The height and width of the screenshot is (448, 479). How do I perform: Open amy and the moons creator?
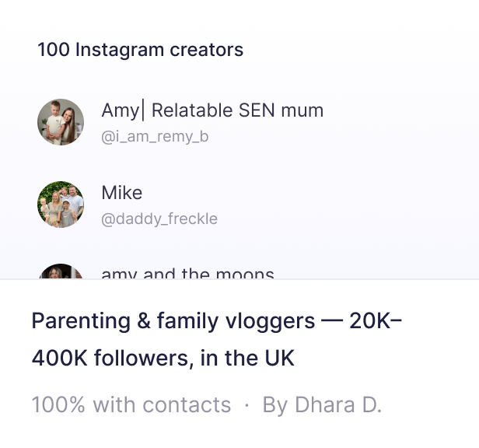pyautogui.click(x=187, y=274)
